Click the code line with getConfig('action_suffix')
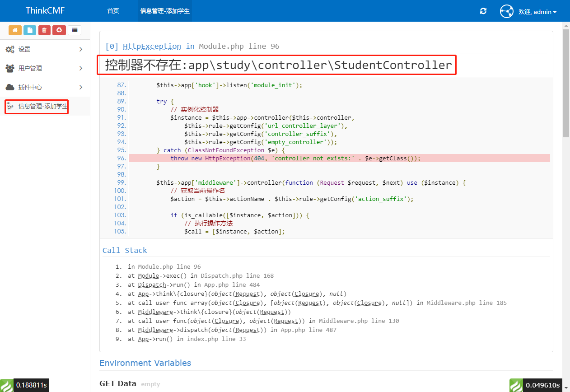This screenshot has width=570, height=392. pyautogui.click(x=292, y=199)
